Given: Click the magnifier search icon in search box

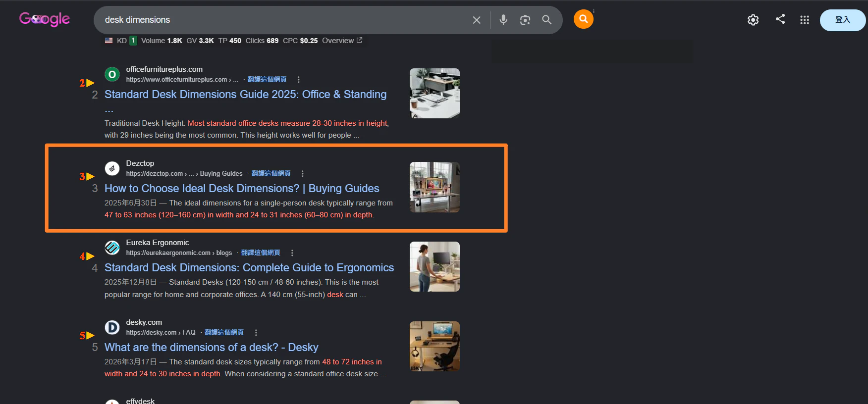Looking at the screenshot, I should click(x=547, y=20).
